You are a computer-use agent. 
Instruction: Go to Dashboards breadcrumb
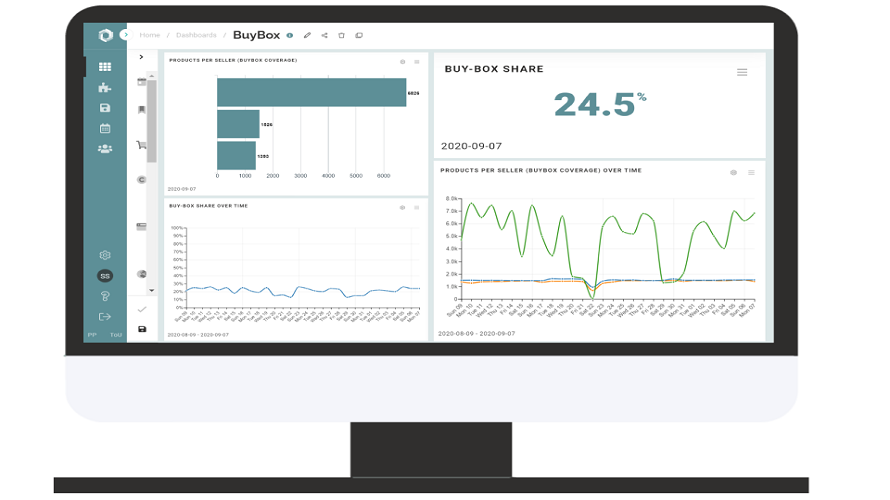(196, 35)
